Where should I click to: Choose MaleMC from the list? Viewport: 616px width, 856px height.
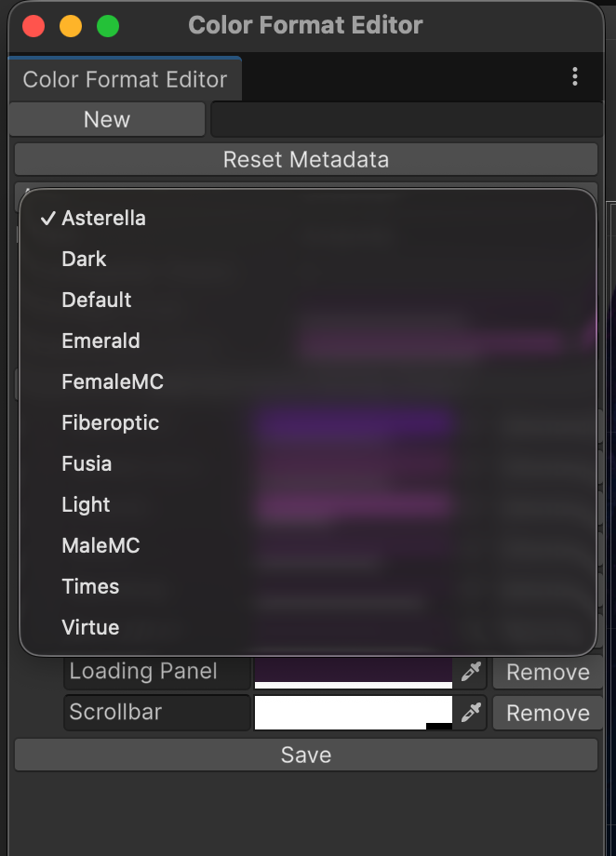tap(100, 546)
